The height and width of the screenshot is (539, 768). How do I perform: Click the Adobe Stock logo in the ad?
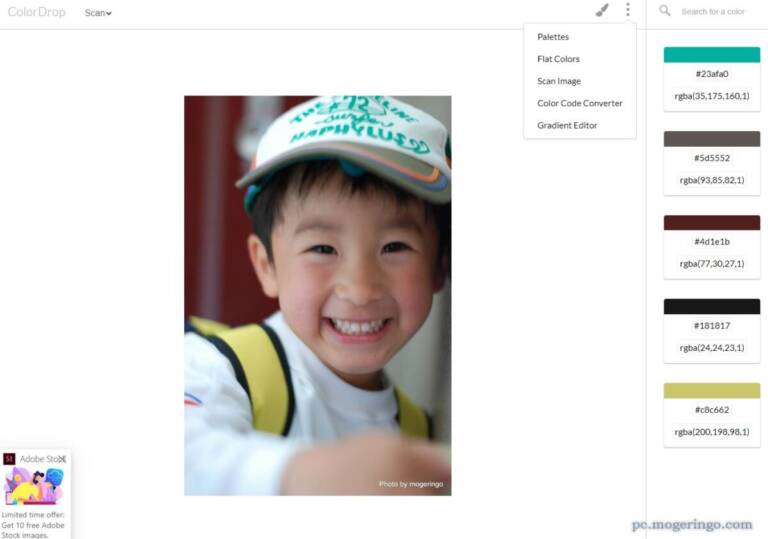point(9,459)
